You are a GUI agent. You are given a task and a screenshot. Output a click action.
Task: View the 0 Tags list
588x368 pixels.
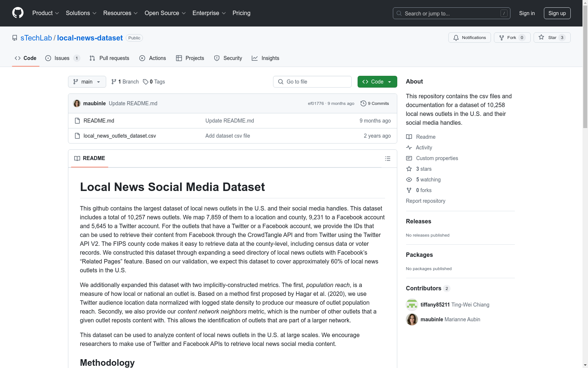point(154,82)
